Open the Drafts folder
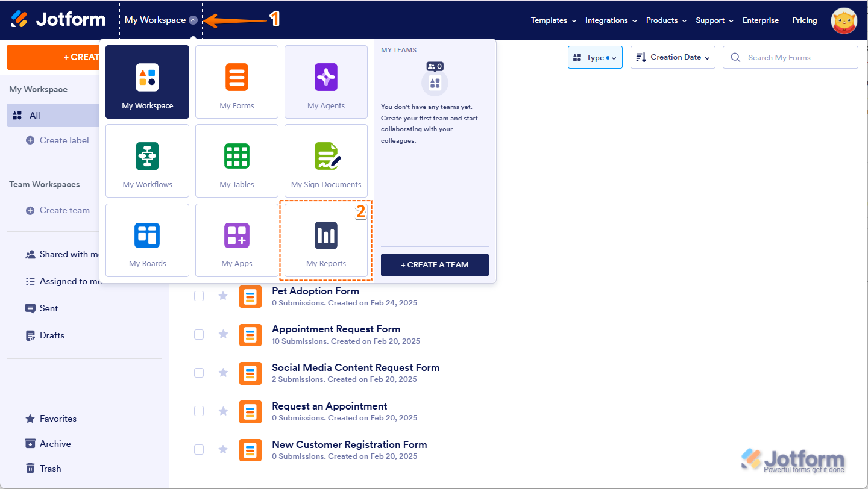 [45, 335]
